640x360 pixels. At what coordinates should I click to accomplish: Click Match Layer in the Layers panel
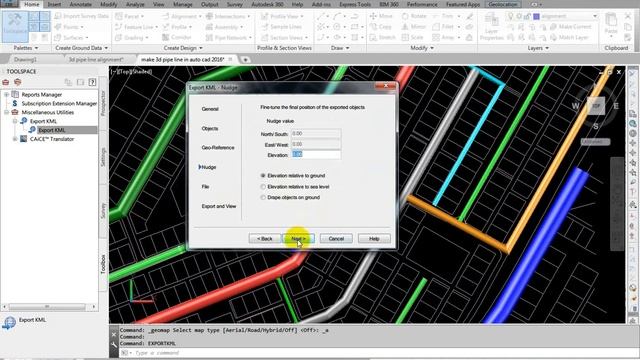click(x=569, y=37)
